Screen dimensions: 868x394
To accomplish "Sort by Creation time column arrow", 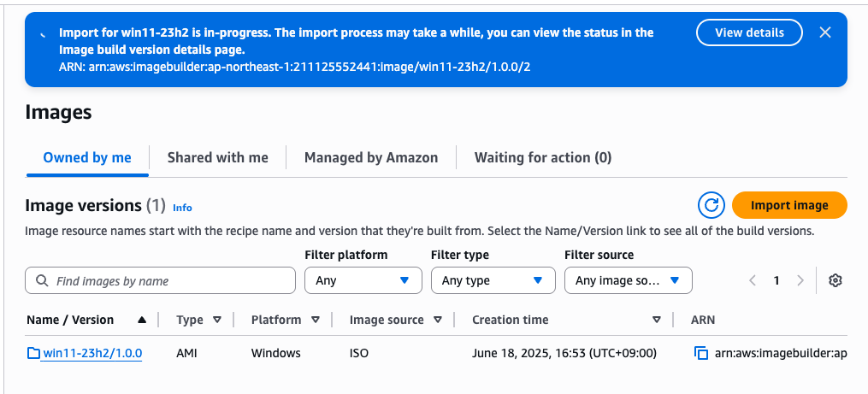I will click(x=657, y=320).
